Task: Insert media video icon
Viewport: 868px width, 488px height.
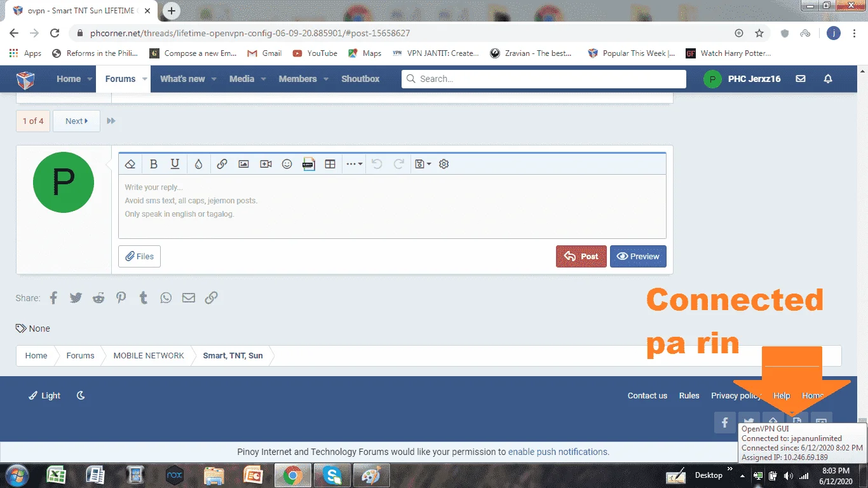Action: [266, 164]
